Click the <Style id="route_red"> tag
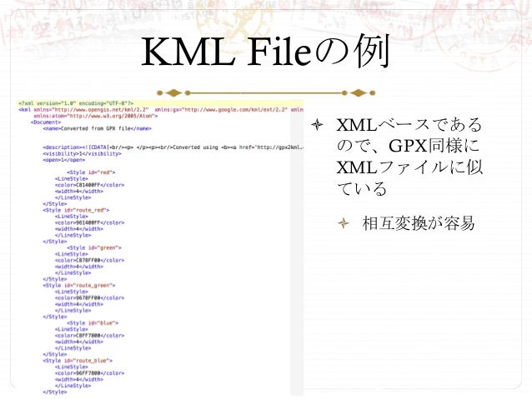The width and height of the screenshot is (532, 399). 76,210
